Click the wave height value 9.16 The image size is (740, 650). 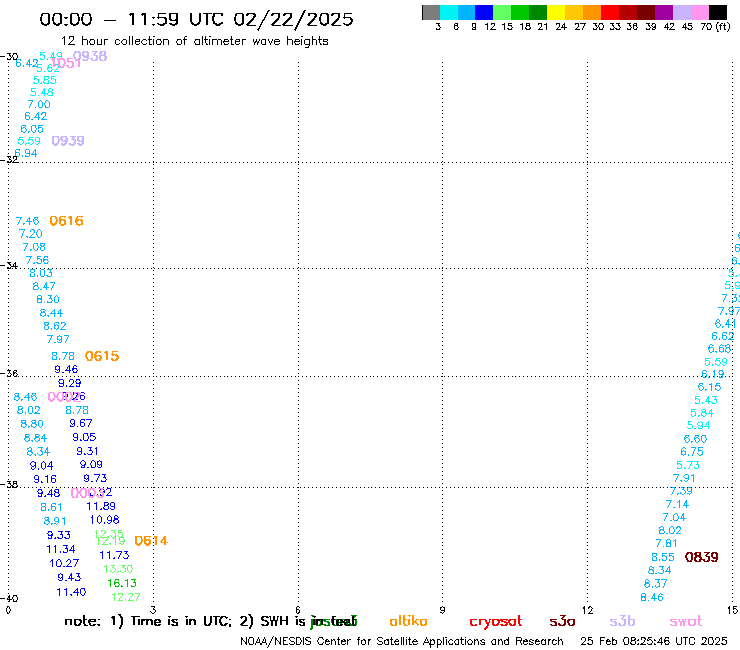click(45, 480)
